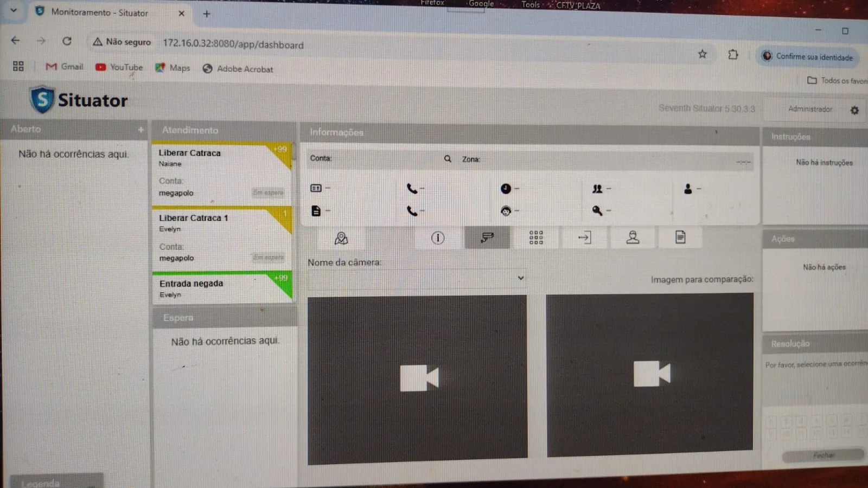
Task: Open Maps bookmark
Action: point(173,68)
